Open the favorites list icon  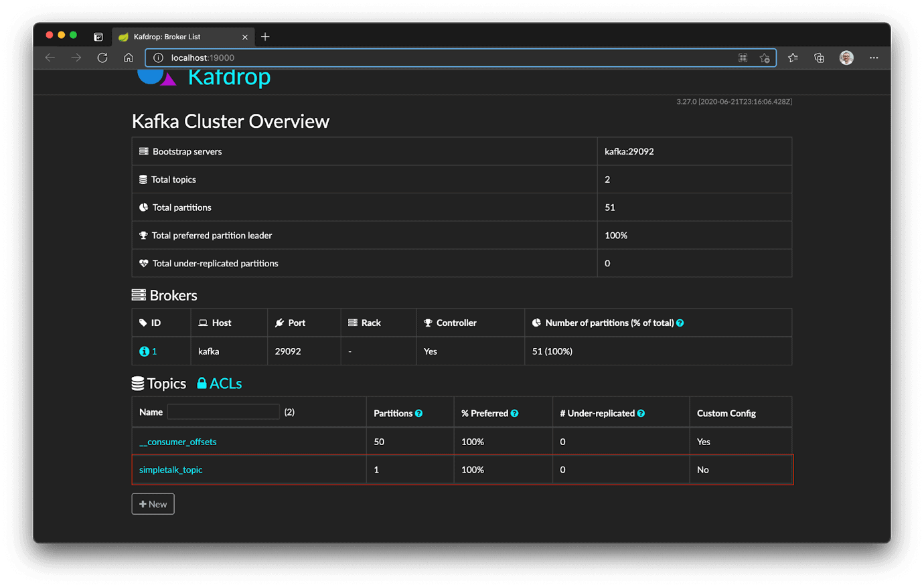[x=793, y=58]
